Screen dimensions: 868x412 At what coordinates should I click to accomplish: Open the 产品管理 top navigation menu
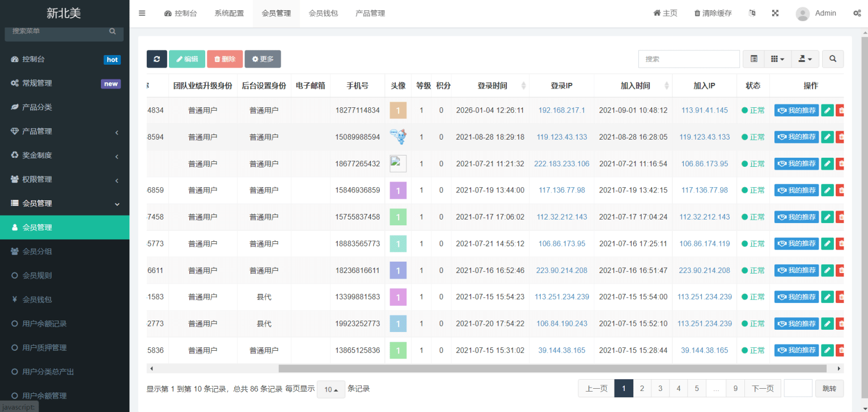pos(370,12)
